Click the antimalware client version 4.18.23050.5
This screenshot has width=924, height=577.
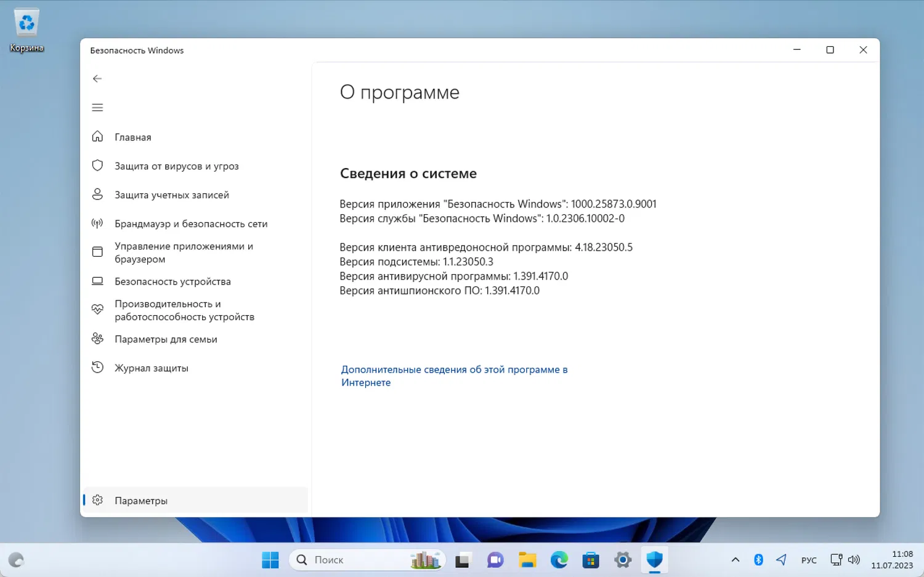pos(486,248)
